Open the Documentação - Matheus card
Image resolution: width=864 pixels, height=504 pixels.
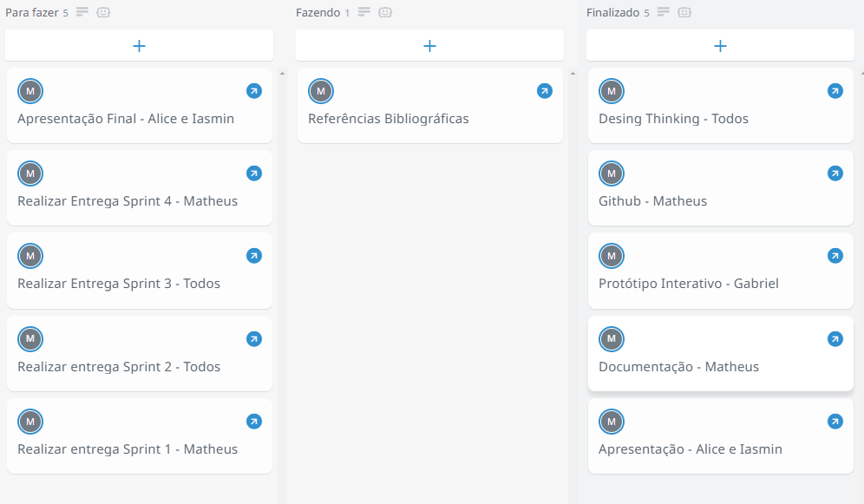pyautogui.click(x=678, y=367)
